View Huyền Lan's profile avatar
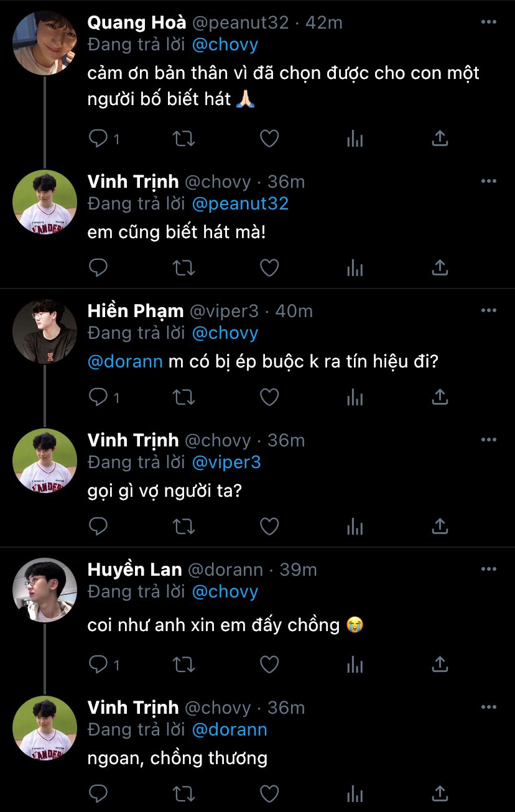Image resolution: width=515 pixels, height=812 pixels. tap(45, 590)
